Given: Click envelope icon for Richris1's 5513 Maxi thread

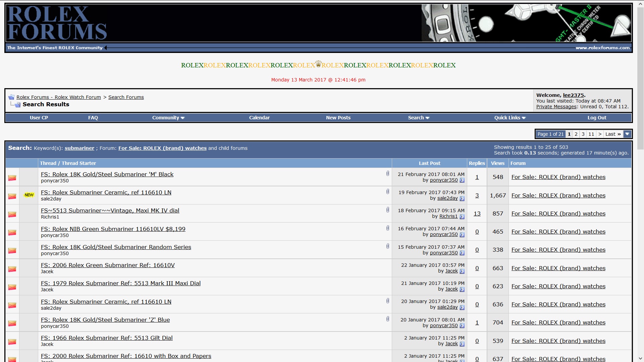Looking at the screenshot, I should pyautogui.click(x=12, y=214).
